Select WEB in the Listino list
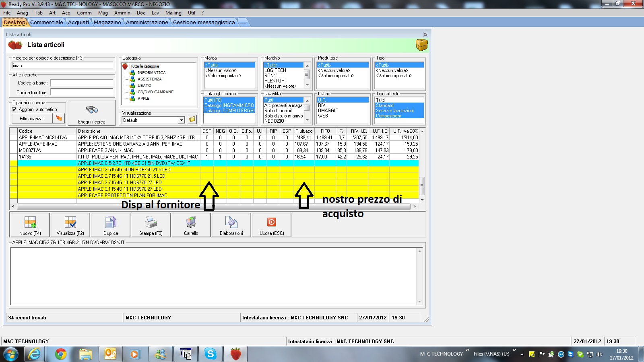644x362 pixels. point(323,116)
